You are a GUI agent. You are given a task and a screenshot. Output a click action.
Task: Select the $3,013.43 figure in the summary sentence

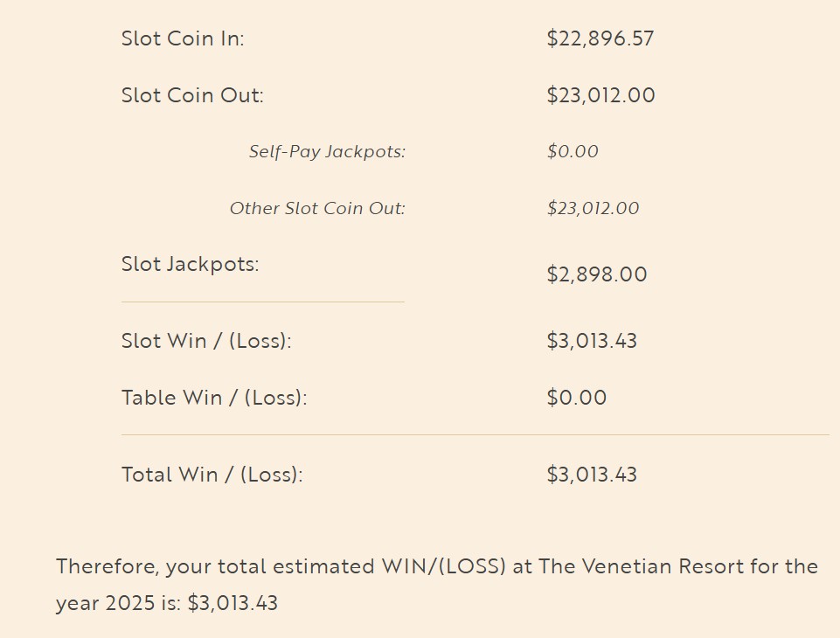(x=233, y=603)
